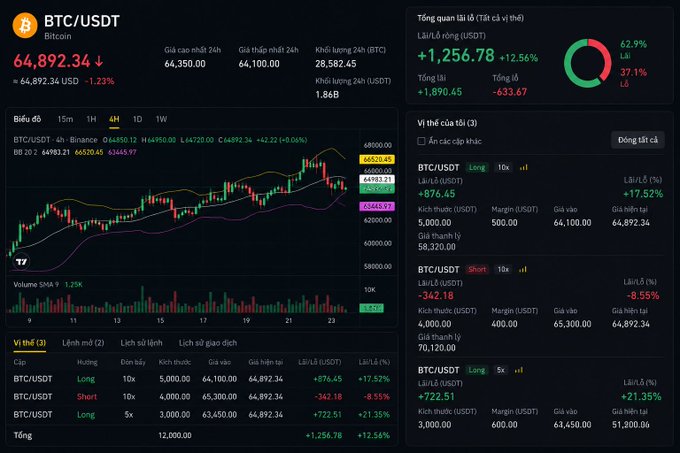Viewport: 680px width, 453px height.
Task: Toggle the 'Ẩn các cặp khác' checkbox
Action: 421,141
